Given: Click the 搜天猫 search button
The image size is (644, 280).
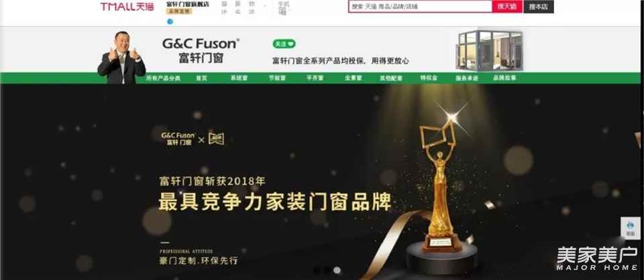Looking at the screenshot, I should click(507, 7).
